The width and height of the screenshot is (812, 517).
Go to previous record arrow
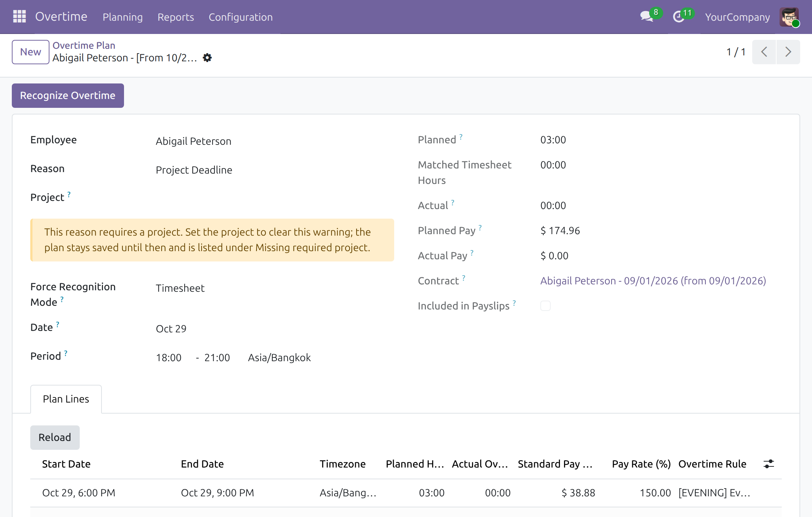[764, 52]
